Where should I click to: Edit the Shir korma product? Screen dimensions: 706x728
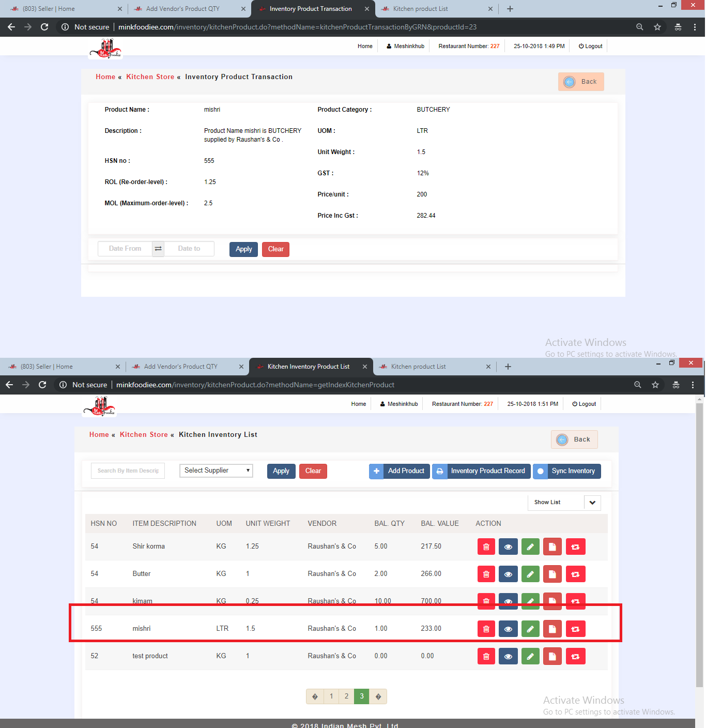pos(530,547)
